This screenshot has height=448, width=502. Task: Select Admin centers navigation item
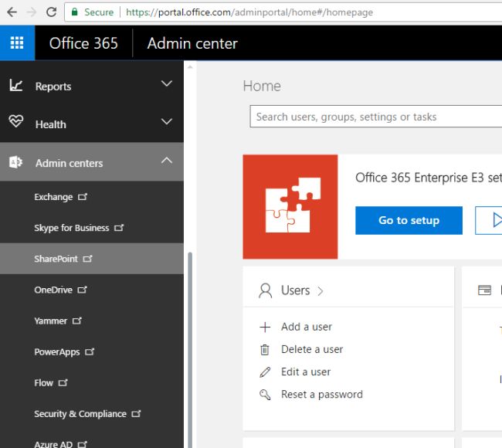coord(92,161)
